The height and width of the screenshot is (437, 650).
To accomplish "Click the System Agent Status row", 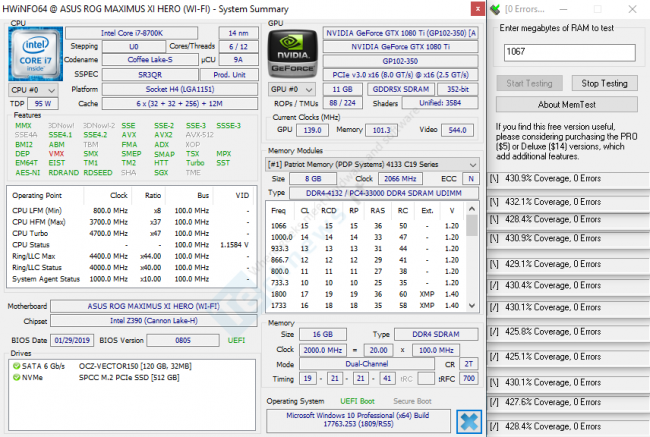I will 131,279.
